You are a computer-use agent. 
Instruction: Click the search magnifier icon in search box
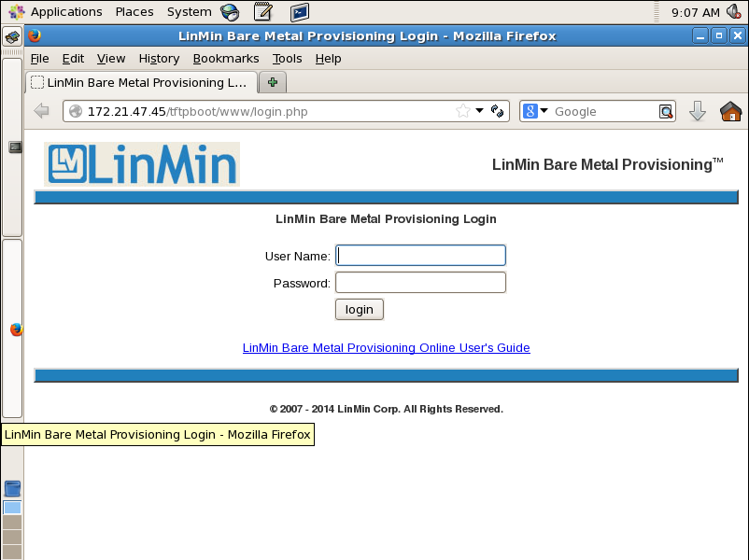click(x=666, y=111)
